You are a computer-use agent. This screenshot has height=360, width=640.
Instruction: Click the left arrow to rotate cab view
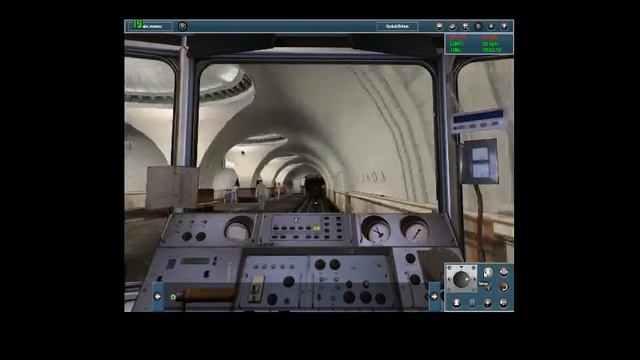point(158,297)
